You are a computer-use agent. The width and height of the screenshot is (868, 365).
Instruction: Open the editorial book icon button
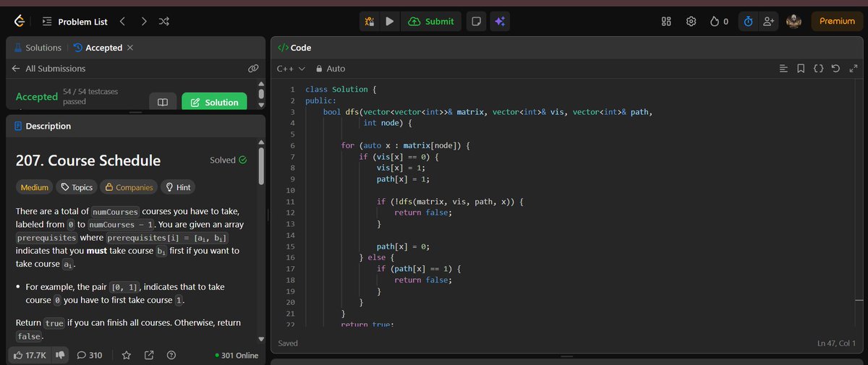pos(163,103)
